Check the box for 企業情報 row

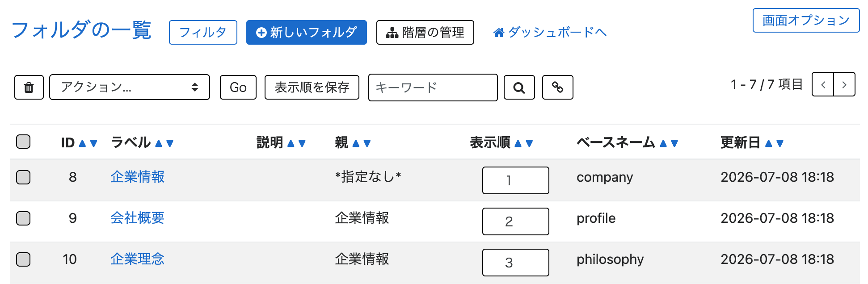point(23,177)
